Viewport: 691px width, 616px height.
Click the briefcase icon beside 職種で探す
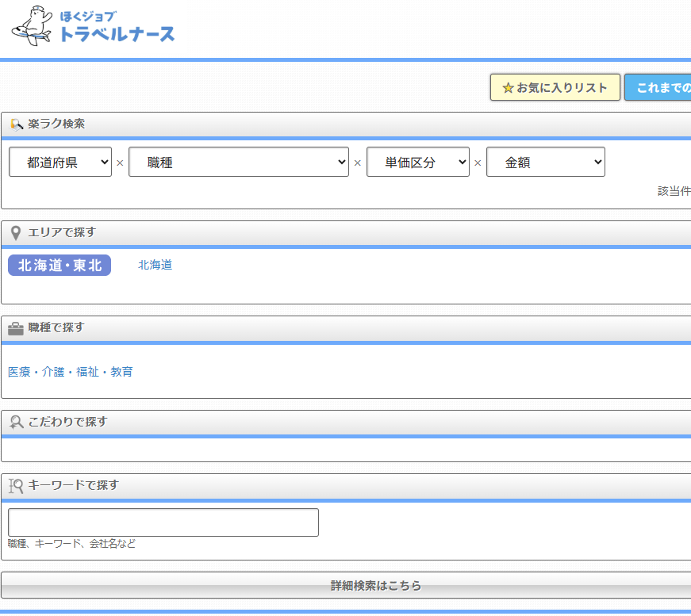pos(16,328)
